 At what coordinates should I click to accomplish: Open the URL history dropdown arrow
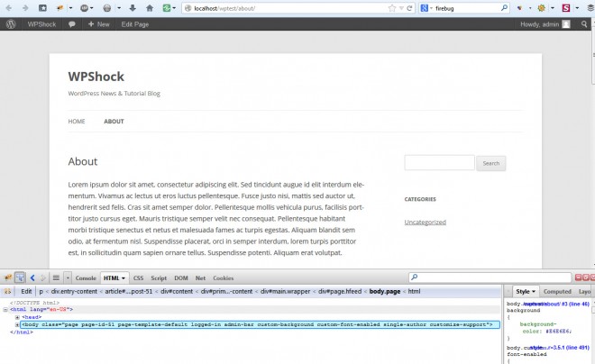pyautogui.click(x=401, y=8)
